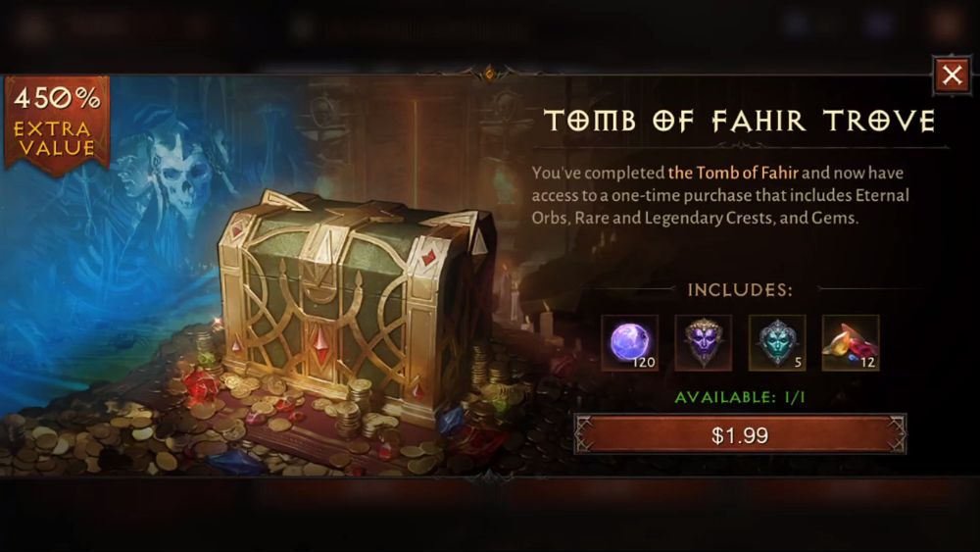Tap the 12 quantity on Gems
The width and height of the screenshot is (980, 552).
click(867, 362)
